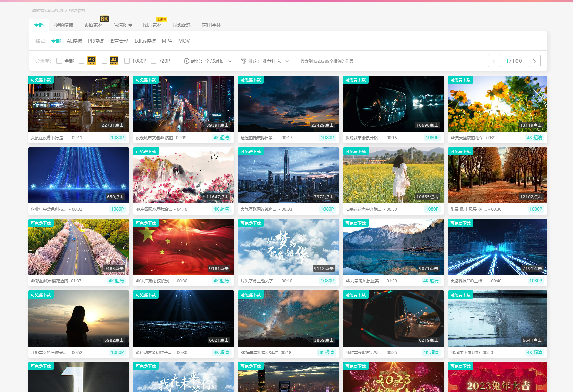Click 可免费下载 badge on 4K九寨沟风景区 thumbnail

356,223
